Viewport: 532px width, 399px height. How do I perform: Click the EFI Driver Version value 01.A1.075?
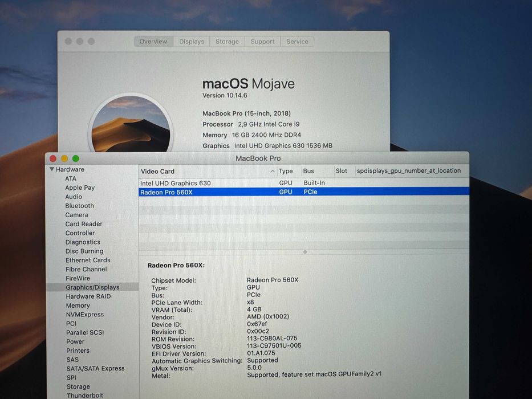click(261, 353)
